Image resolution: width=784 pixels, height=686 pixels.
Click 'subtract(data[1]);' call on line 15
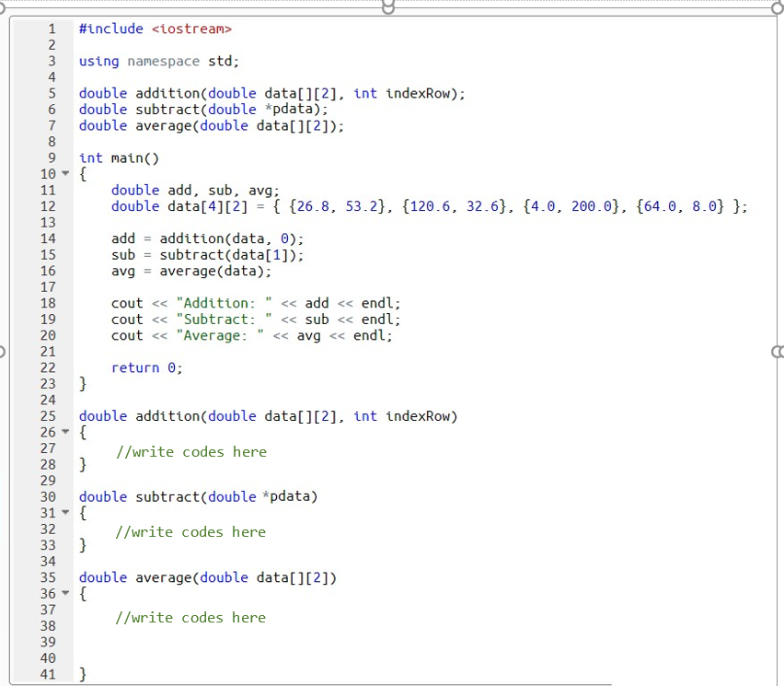click(x=232, y=255)
